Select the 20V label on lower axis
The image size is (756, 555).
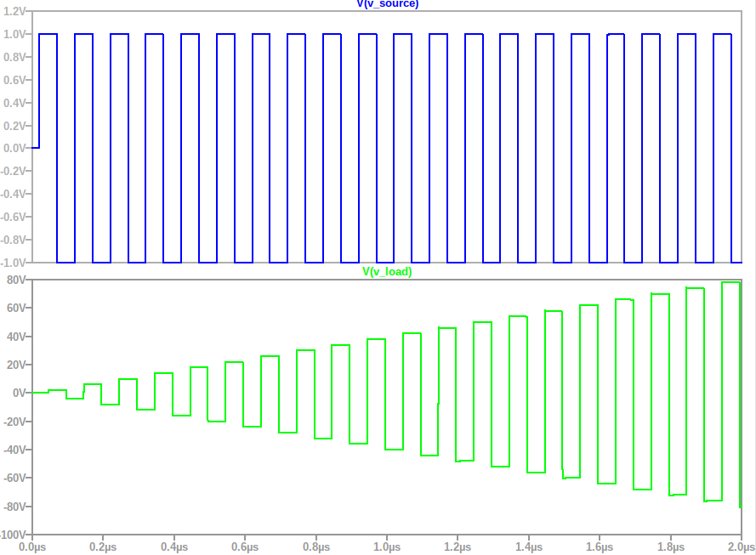point(18,365)
